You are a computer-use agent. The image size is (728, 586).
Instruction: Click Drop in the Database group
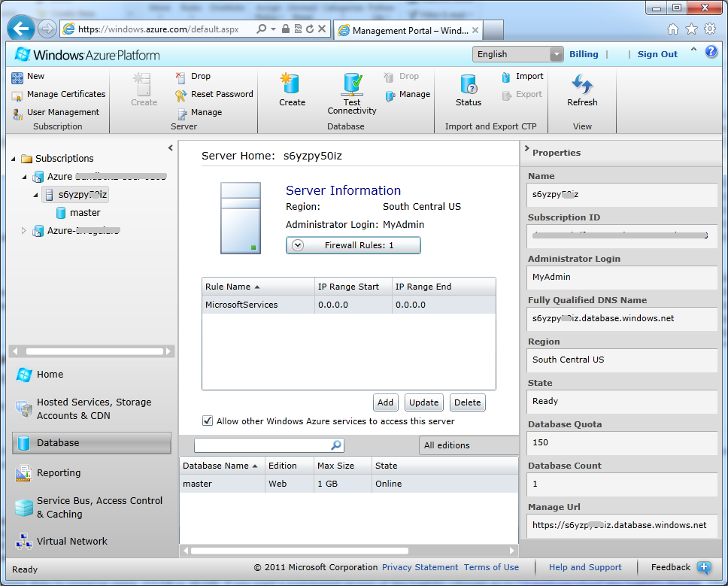coord(401,76)
